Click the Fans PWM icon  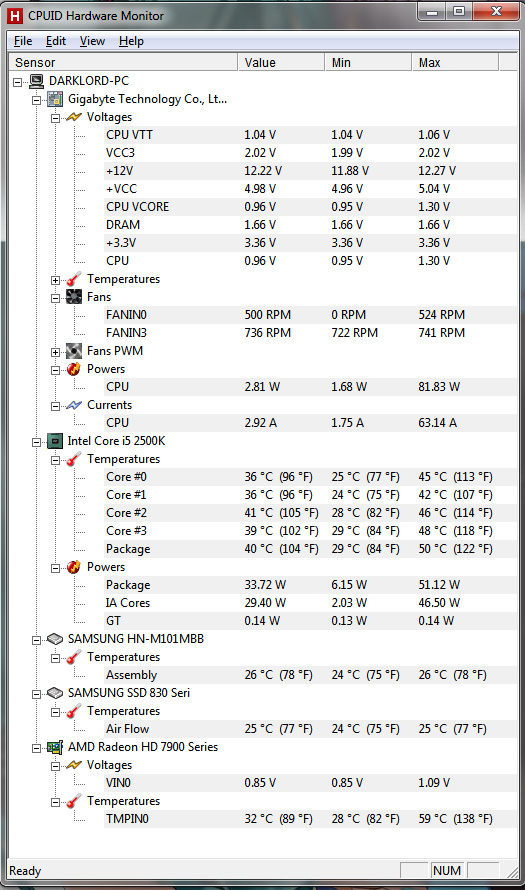point(74,351)
